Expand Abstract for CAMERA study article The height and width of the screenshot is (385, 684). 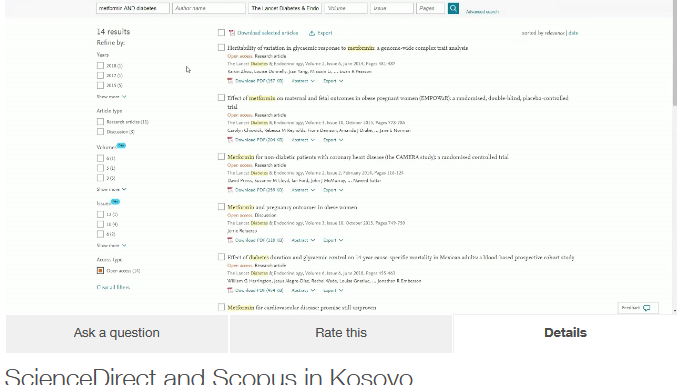click(303, 190)
